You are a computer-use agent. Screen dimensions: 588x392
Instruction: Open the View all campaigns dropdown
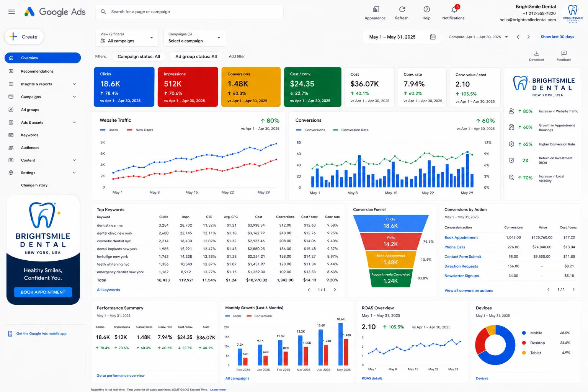click(x=127, y=38)
